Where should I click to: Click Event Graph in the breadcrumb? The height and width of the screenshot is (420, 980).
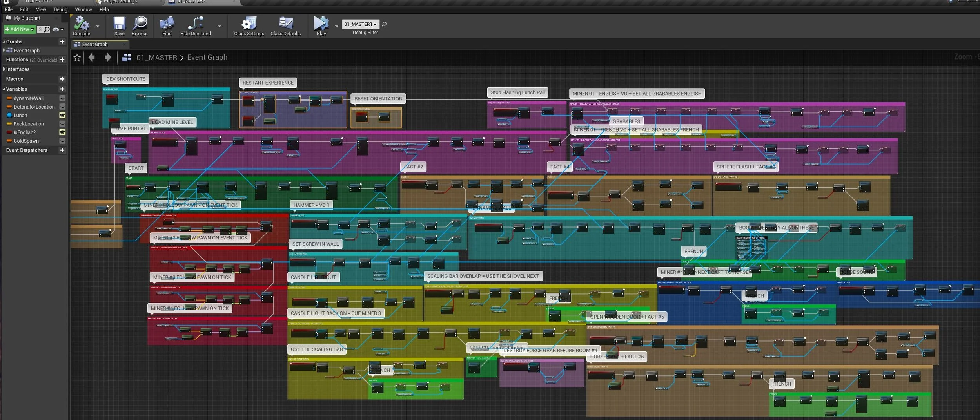[207, 57]
